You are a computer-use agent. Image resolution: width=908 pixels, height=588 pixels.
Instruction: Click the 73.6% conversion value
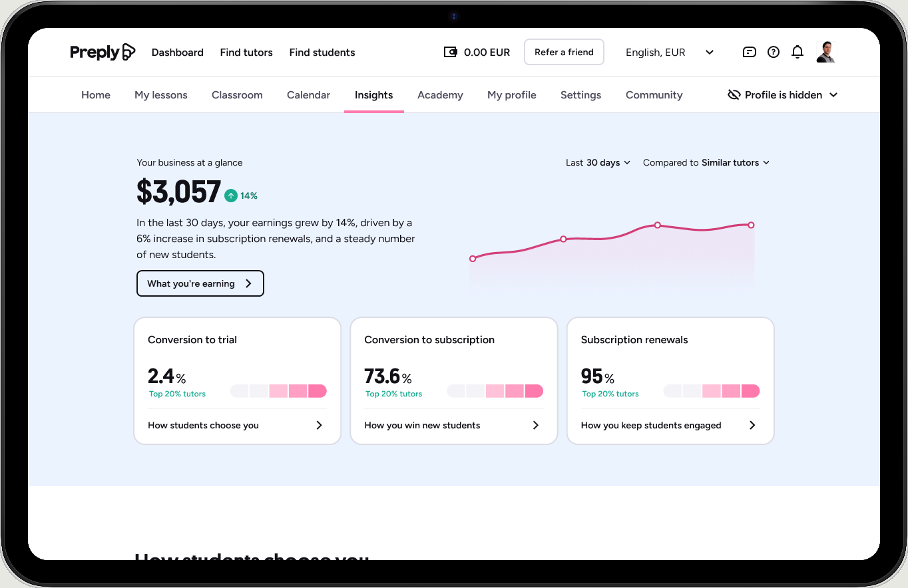point(388,376)
